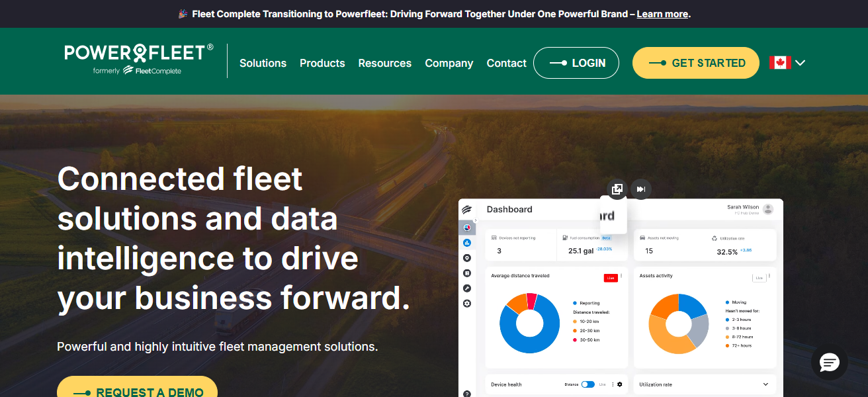The width and height of the screenshot is (868, 397).
Task: Select the '8-72 hours' legend entry
Action: [x=739, y=337]
